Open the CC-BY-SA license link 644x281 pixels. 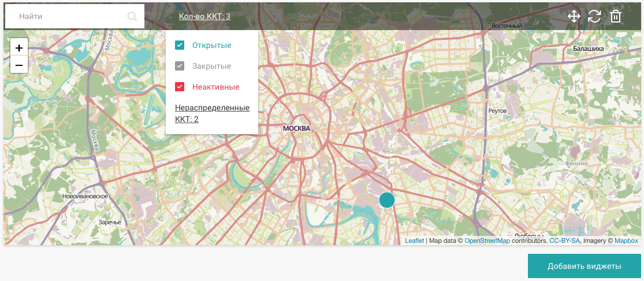click(x=565, y=241)
